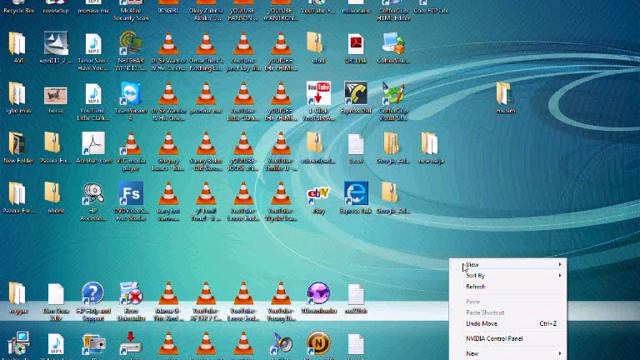Viewport: 640px width, 360px height.
Task: Select the VLC media player shortcut
Action: coord(131,144)
